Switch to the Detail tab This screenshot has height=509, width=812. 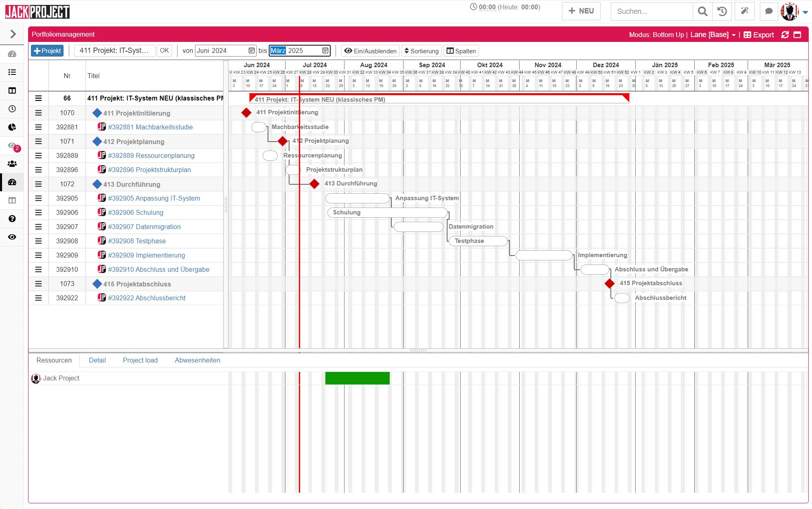point(97,360)
